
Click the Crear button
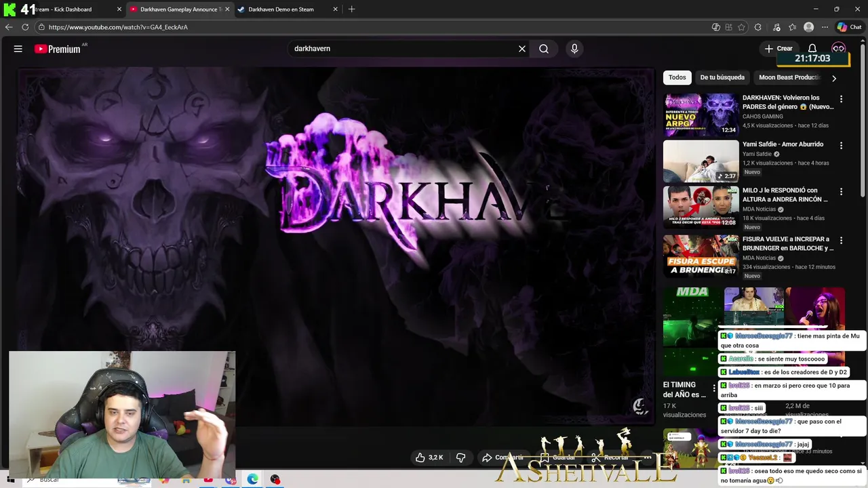point(778,49)
